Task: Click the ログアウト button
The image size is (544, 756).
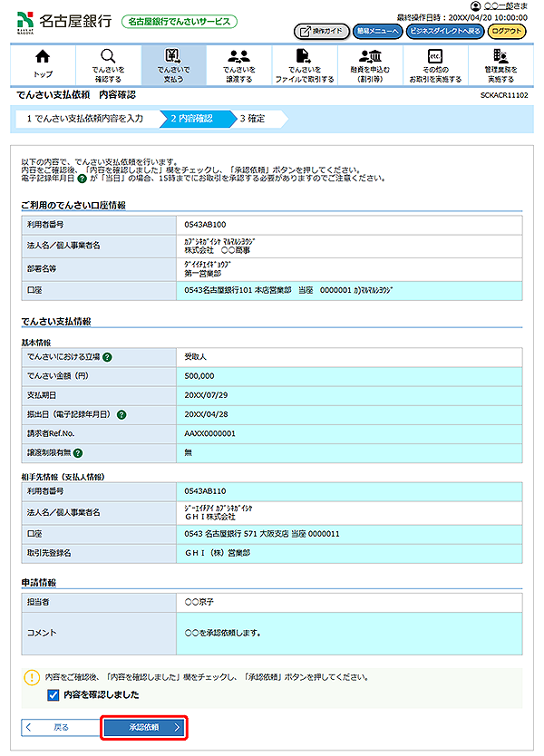Action: 506,31
